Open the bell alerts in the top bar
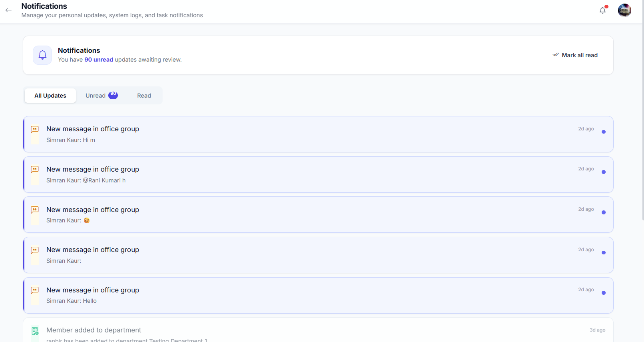The width and height of the screenshot is (644, 342). pos(603,10)
